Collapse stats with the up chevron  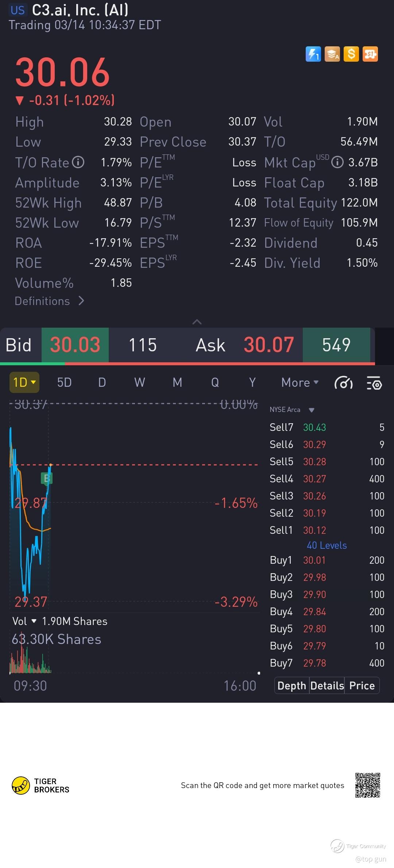[197, 322]
